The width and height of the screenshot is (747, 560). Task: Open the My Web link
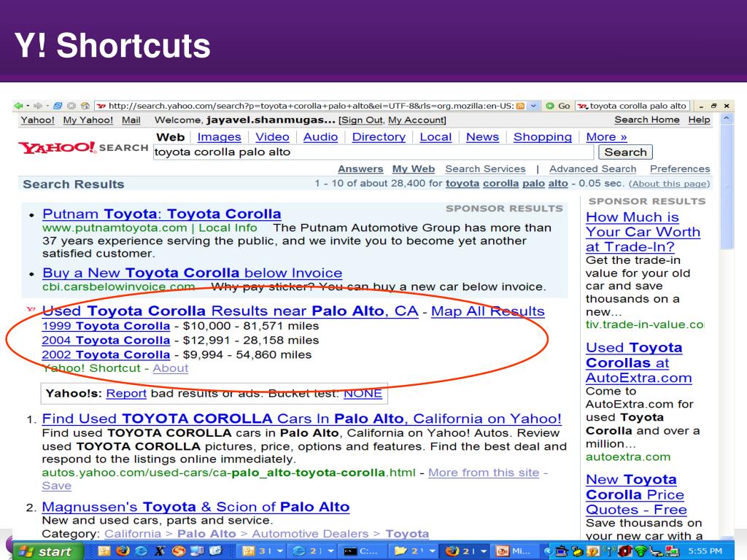point(414,169)
